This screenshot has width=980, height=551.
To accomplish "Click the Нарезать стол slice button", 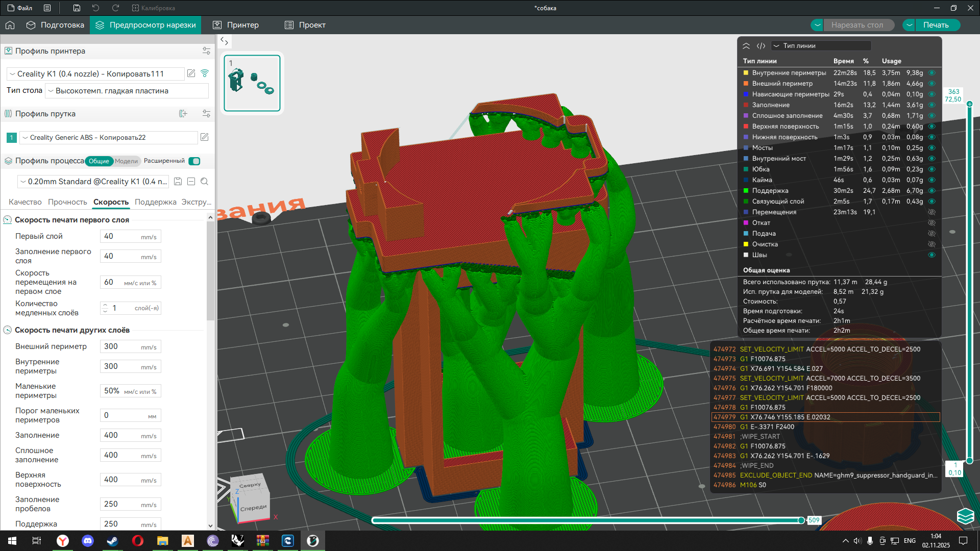I will (857, 25).
